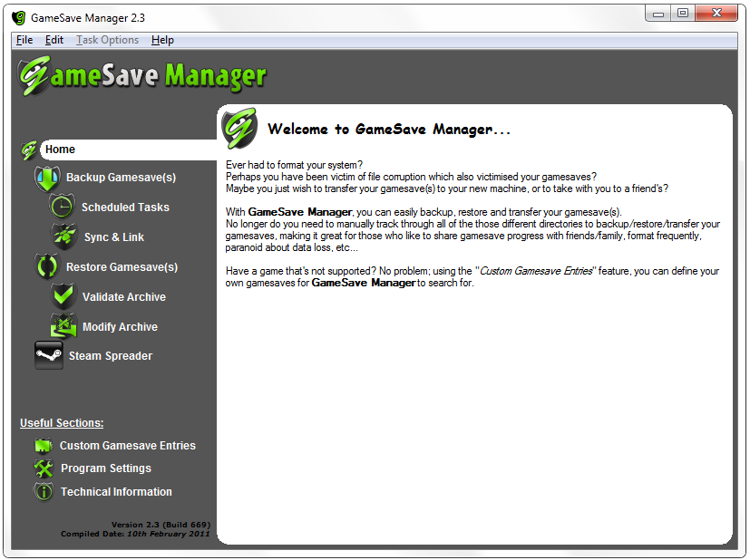Screen dimensions: 750x560
Task: Open Program Settings label
Action: (106, 468)
